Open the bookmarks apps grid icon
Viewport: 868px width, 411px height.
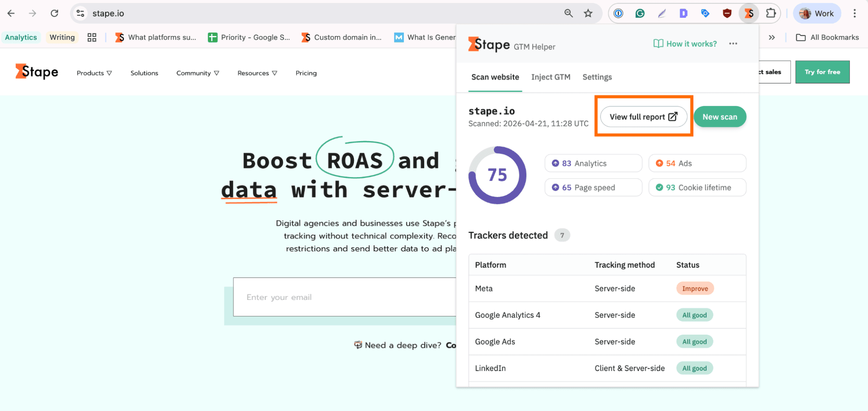pos(92,37)
